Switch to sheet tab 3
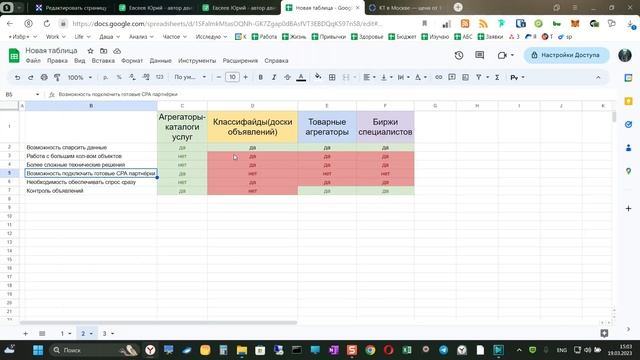This screenshot has height=360, width=640. 104,333
